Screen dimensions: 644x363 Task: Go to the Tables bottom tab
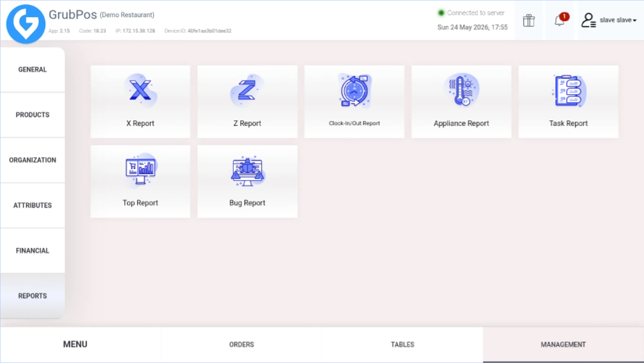click(x=402, y=344)
